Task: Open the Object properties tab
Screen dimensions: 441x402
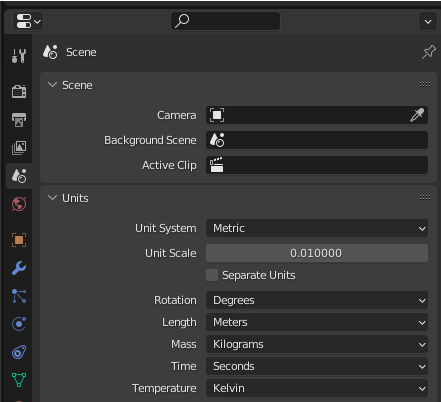Action: coord(19,240)
